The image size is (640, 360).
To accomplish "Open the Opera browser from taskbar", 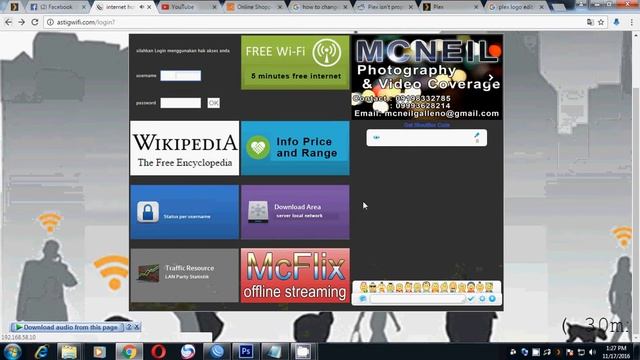I will point(158,351).
